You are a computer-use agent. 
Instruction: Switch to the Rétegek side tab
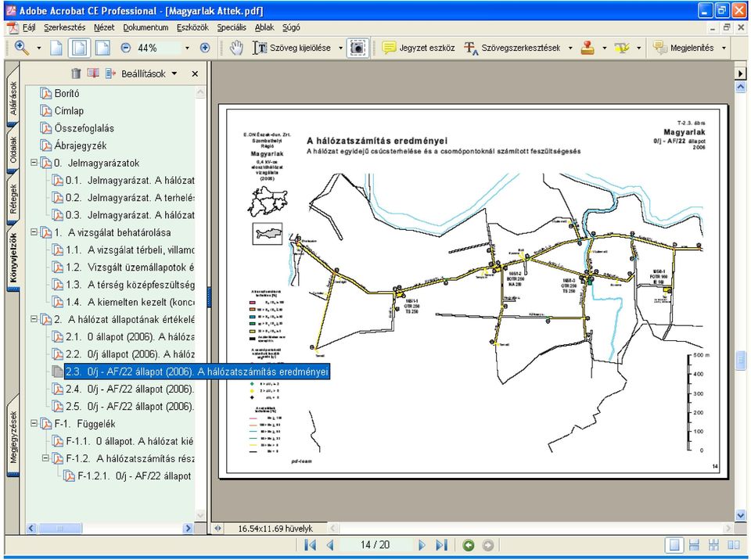pos(13,199)
